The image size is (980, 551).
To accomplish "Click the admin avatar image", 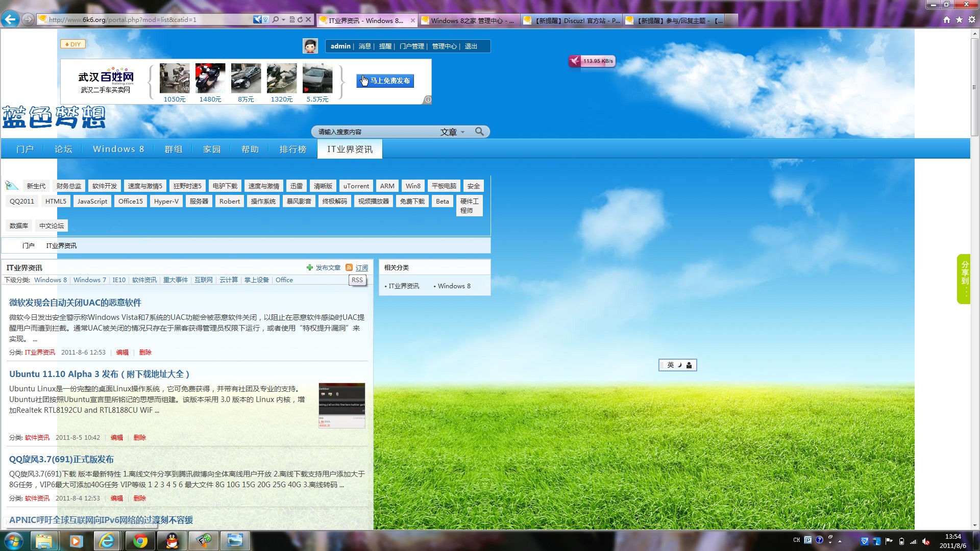I will pyautogui.click(x=310, y=46).
